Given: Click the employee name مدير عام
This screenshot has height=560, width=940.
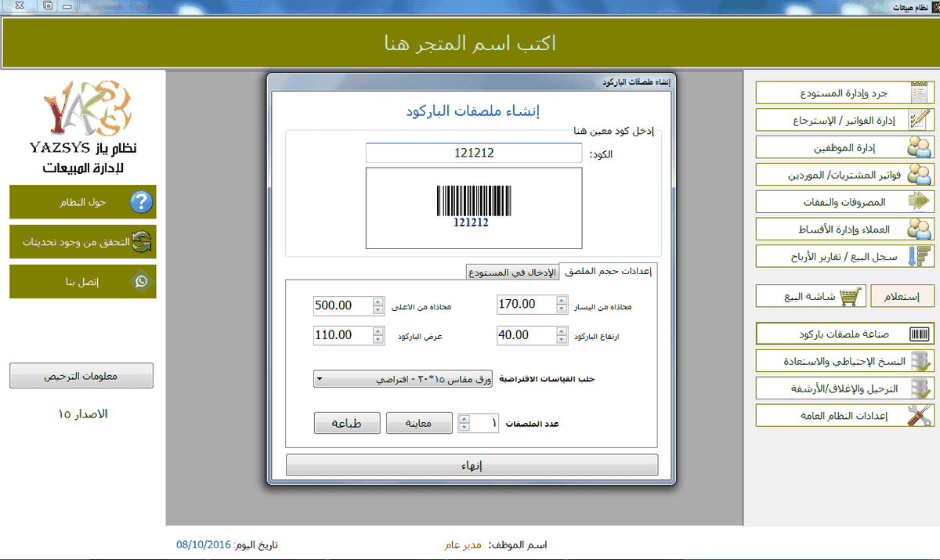Looking at the screenshot, I should click(462, 544).
